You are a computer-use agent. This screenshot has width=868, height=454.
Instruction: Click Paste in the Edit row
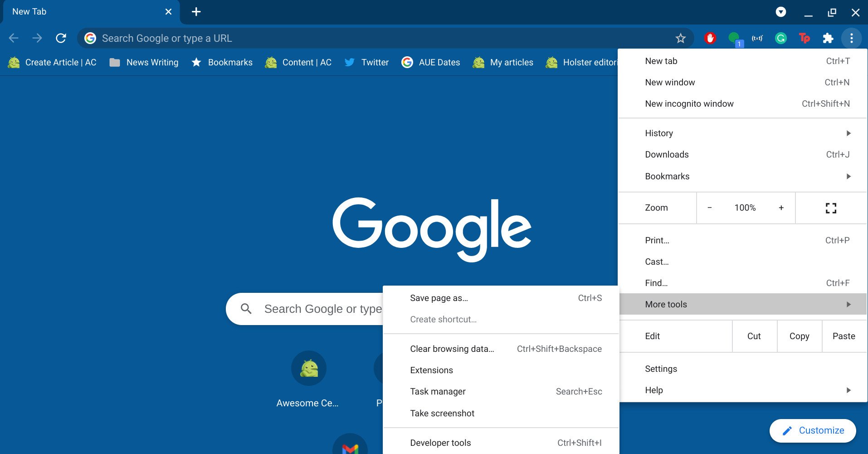point(844,336)
